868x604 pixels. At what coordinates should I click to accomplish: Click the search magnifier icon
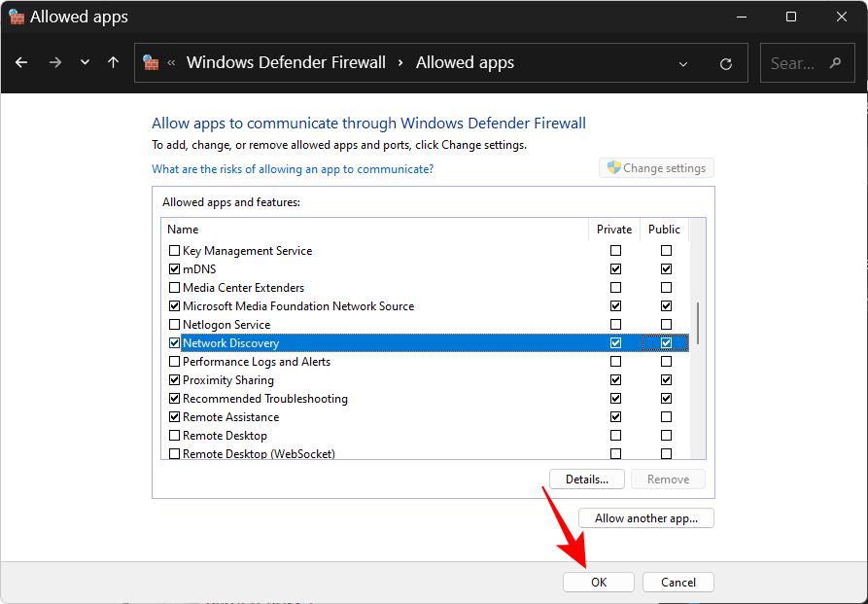833,62
